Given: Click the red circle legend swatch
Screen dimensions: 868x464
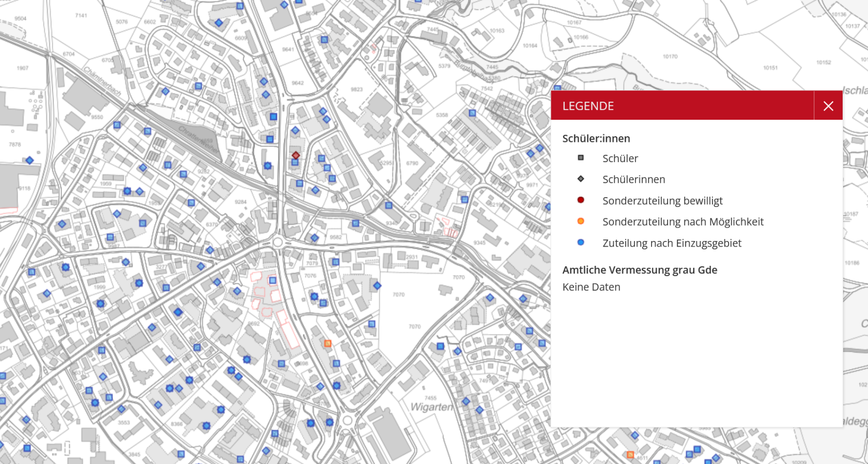Looking at the screenshot, I should [581, 200].
